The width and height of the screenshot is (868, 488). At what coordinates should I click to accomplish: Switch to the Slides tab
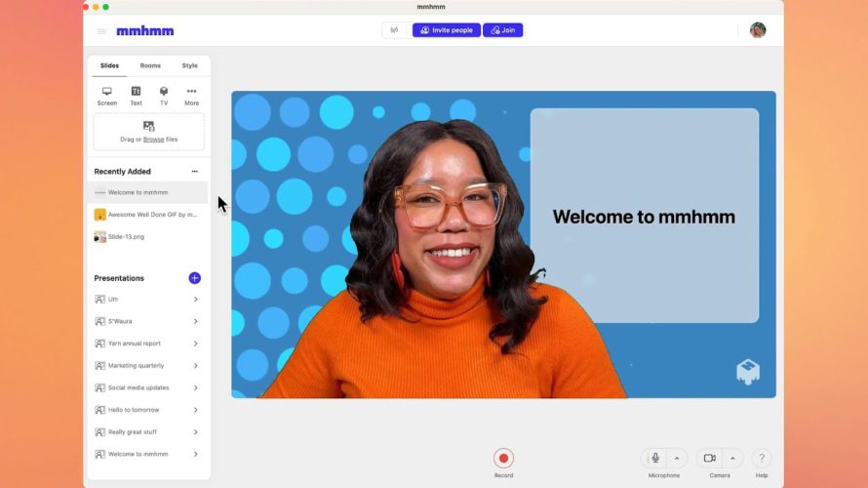pyautogui.click(x=109, y=65)
